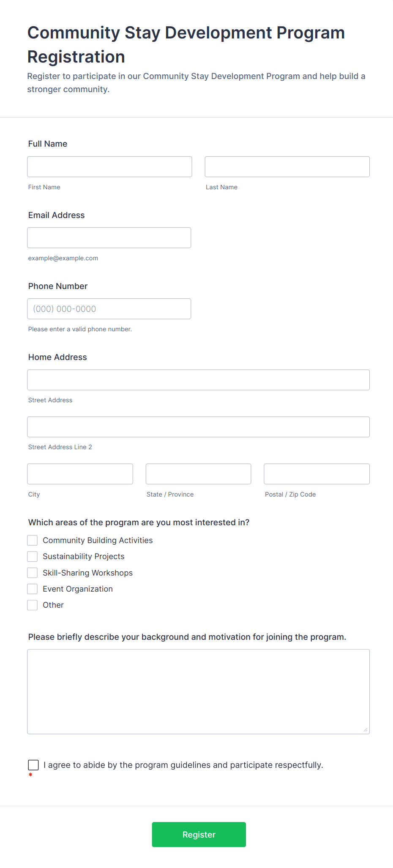Click the Postal / Zip Code field

tap(317, 474)
